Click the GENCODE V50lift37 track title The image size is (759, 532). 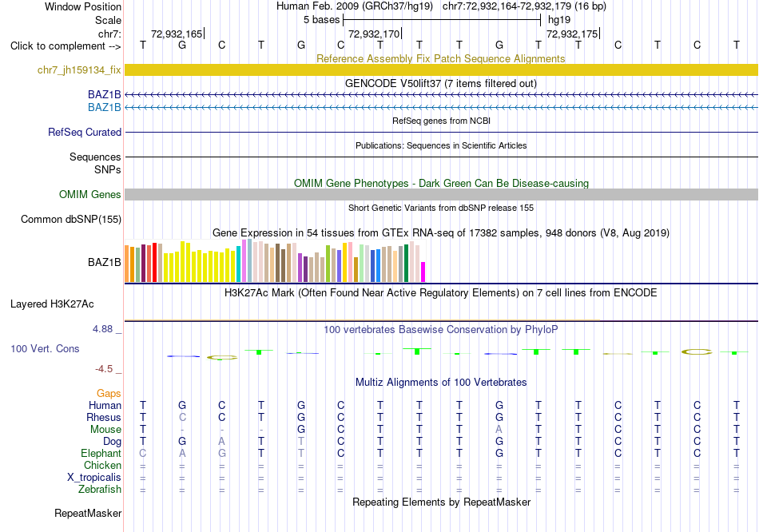tap(441, 83)
